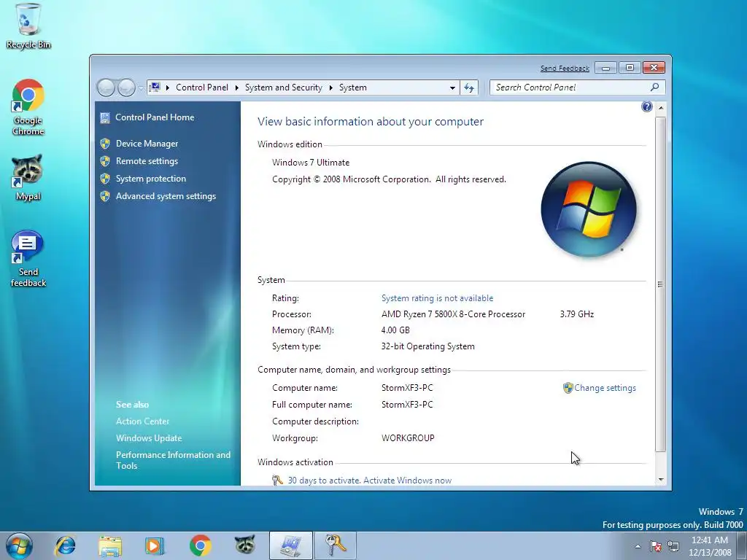This screenshot has height=560, width=747.
Task: Select the 32-bit Operating System text
Action: [427, 346]
